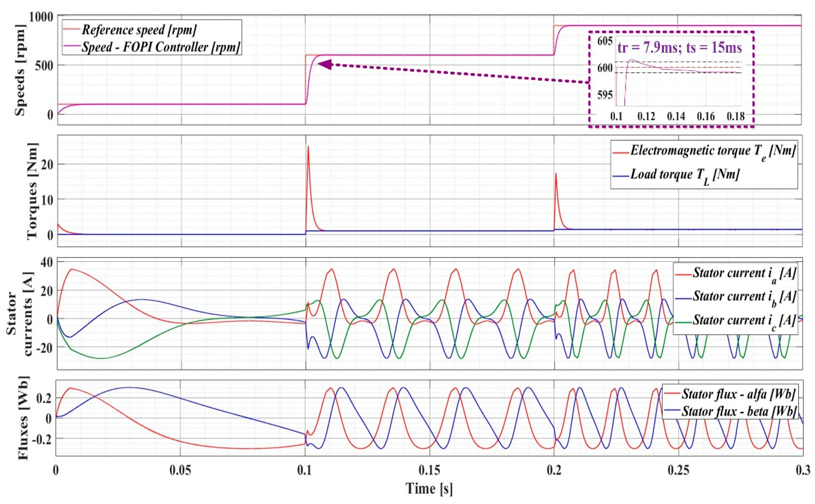Click the Reference speed legend entry

coord(139,30)
